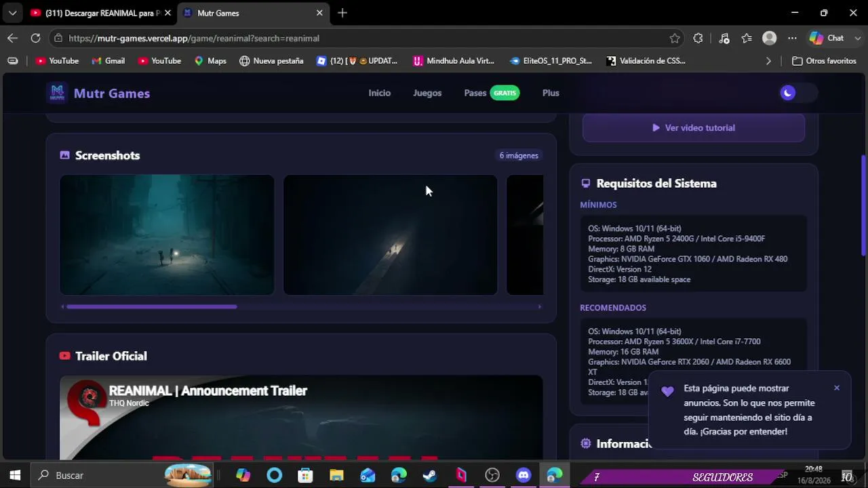Open Discord from the taskbar
This screenshot has height=488, width=868.
pyautogui.click(x=524, y=475)
